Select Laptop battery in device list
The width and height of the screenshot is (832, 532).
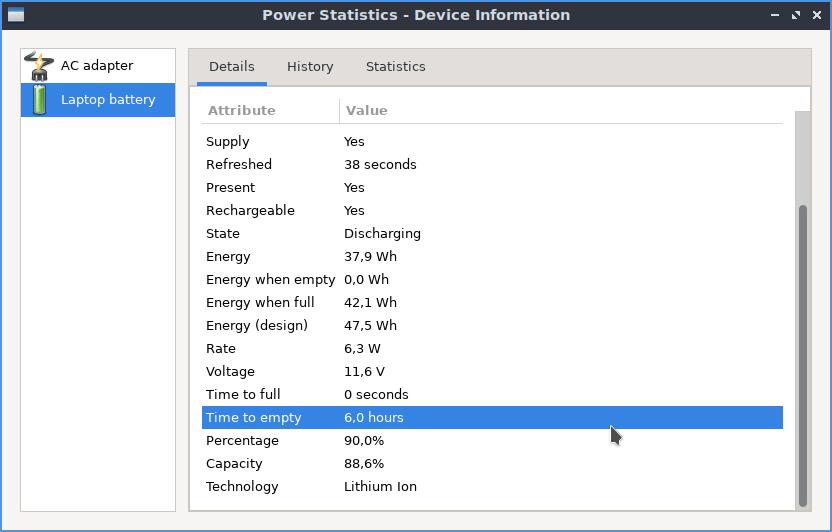click(98, 100)
